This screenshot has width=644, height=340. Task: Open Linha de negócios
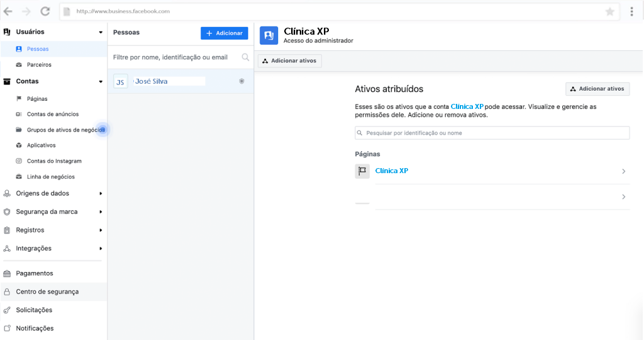[50, 177]
